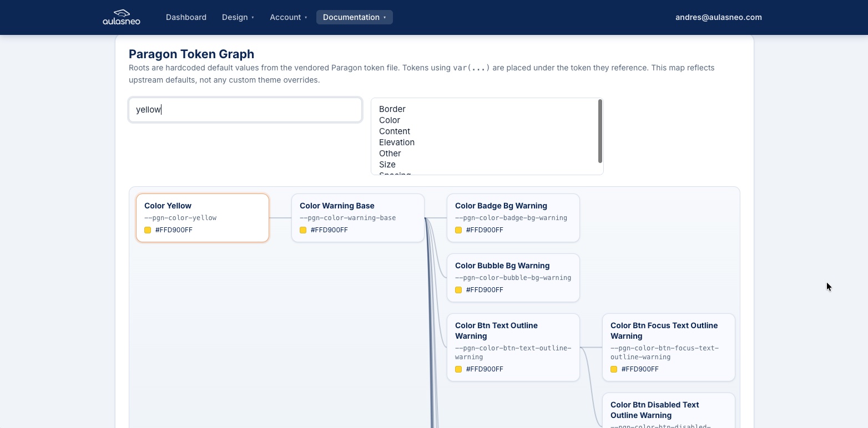Pick Elevation in the category list
Viewport: 868px width, 428px height.
[x=397, y=142]
